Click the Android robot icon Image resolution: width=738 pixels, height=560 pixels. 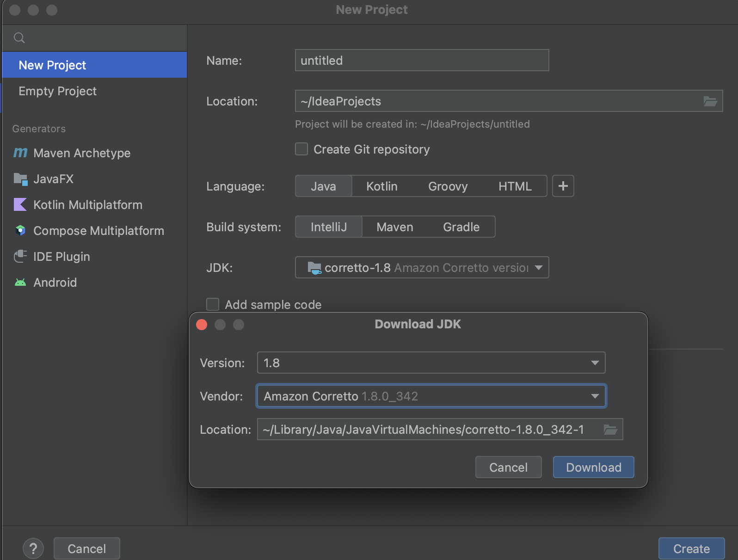20,282
